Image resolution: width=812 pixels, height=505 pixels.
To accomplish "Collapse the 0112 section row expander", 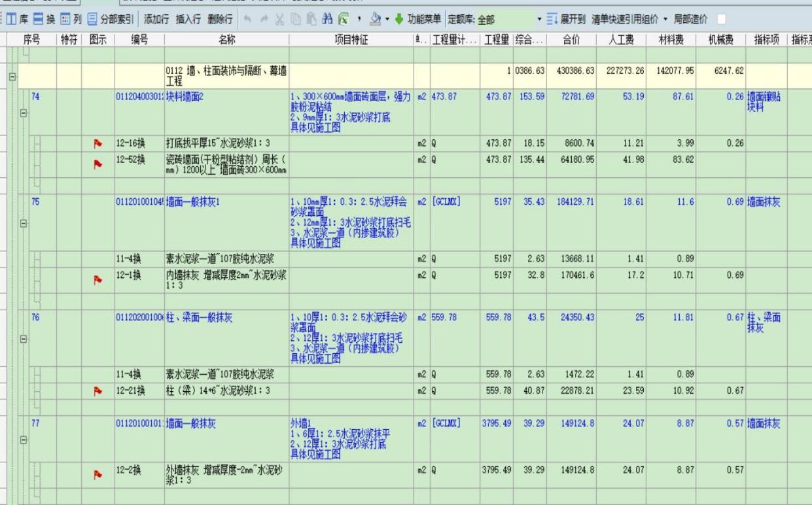I will click(x=13, y=77).
